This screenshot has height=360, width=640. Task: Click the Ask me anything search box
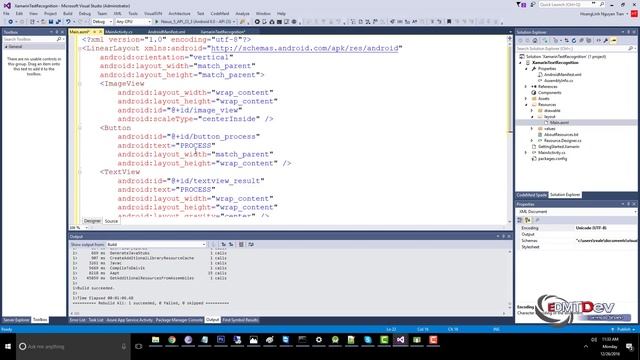point(73,347)
